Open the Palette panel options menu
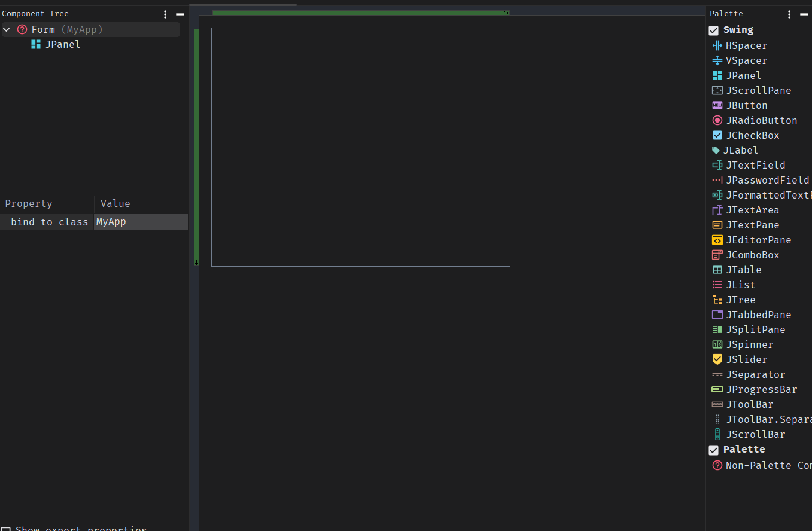Screen dimensions: 812x531 click(789, 14)
